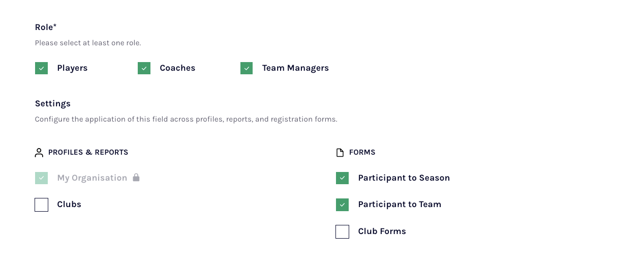The height and width of the screenshot is (260, 644).
Task: Click the "Clubs" label text
Action: [x=69, y=205]
